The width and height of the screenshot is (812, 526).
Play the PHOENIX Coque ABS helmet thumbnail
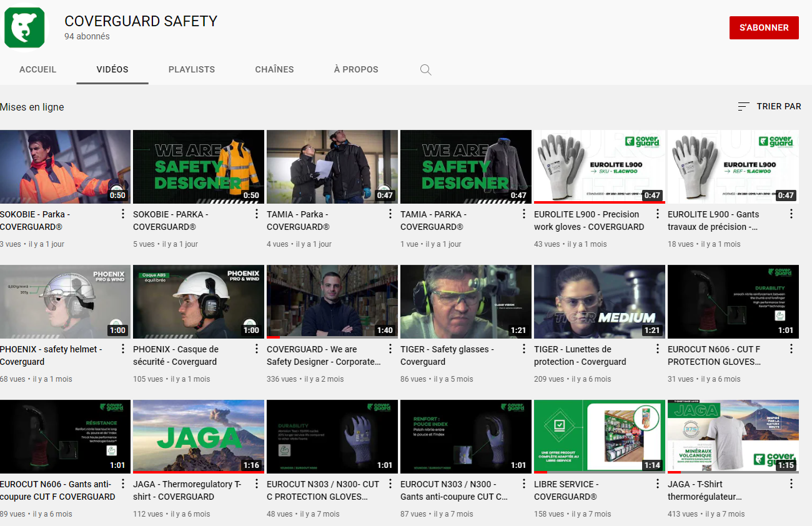[199, 302]
